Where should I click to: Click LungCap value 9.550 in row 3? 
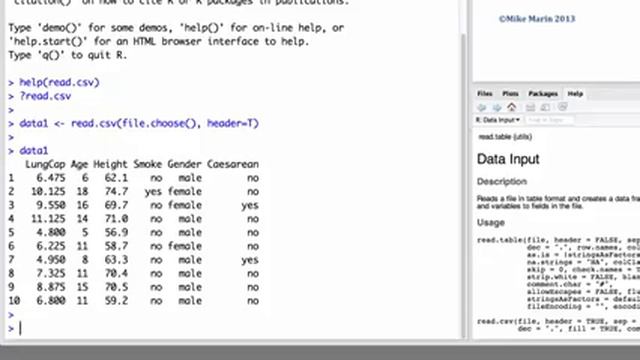click(x=51, y=205)
